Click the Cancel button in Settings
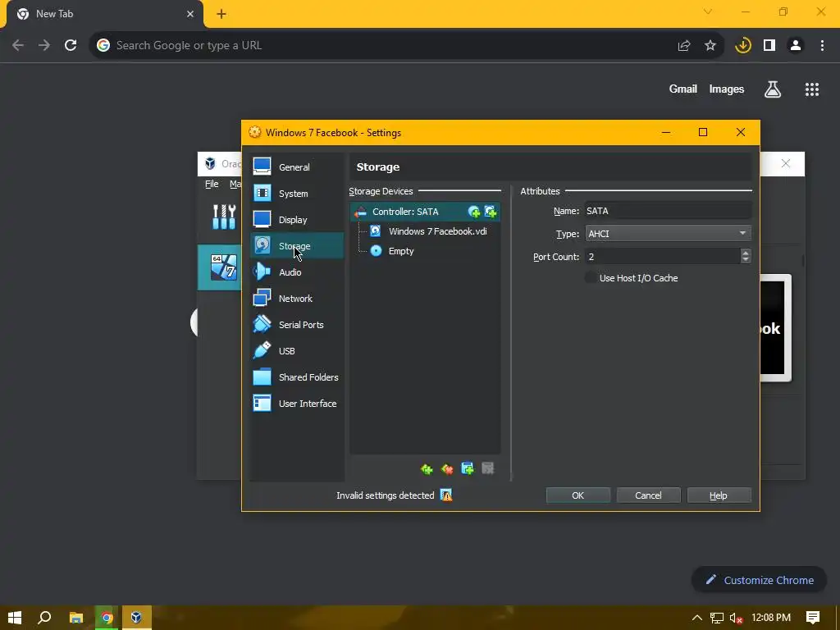Screen dimensions: 840x630 coord(648,495)
